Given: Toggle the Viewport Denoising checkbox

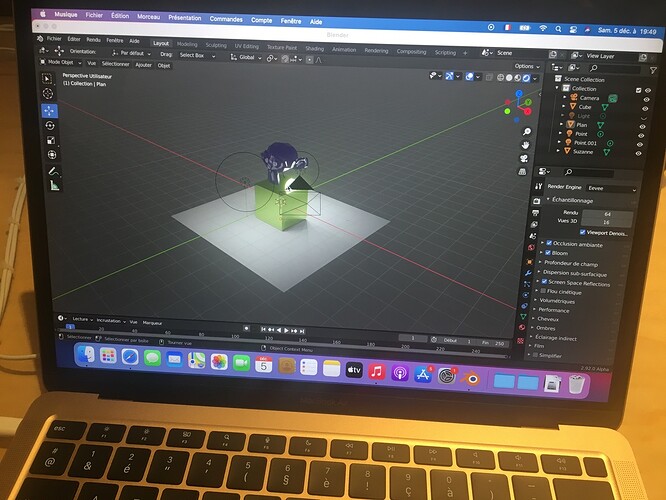Looking at the screenshot, I should point(583,232).
